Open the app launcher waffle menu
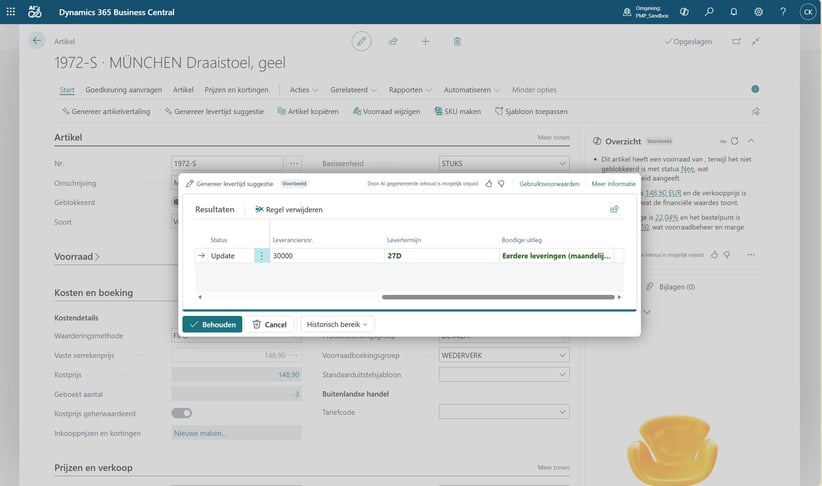822x486 pixels. (10, 12)
